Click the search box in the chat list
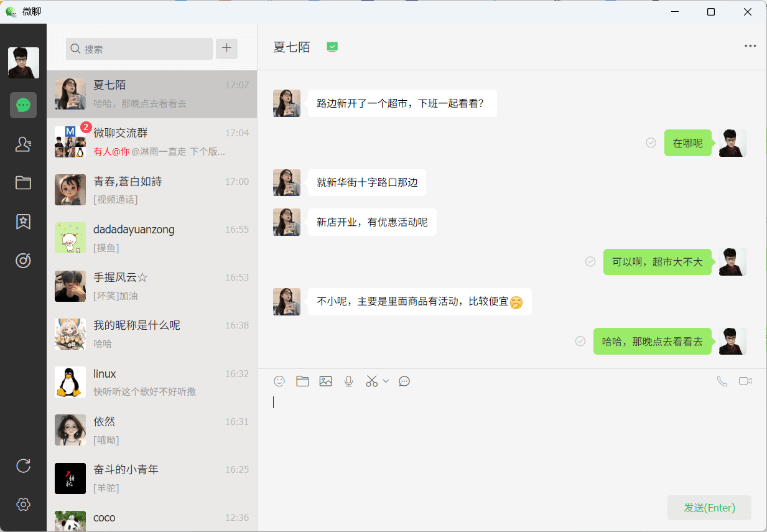767x532 pixels. coord(139,49)
